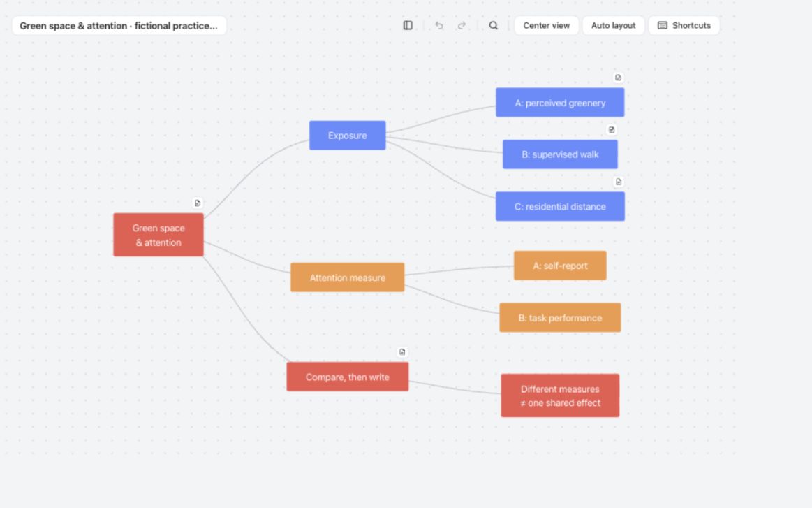Viewport: 812px width, 508px height.
Task: Select the A: self-report node
Action: tap(560, 266)
